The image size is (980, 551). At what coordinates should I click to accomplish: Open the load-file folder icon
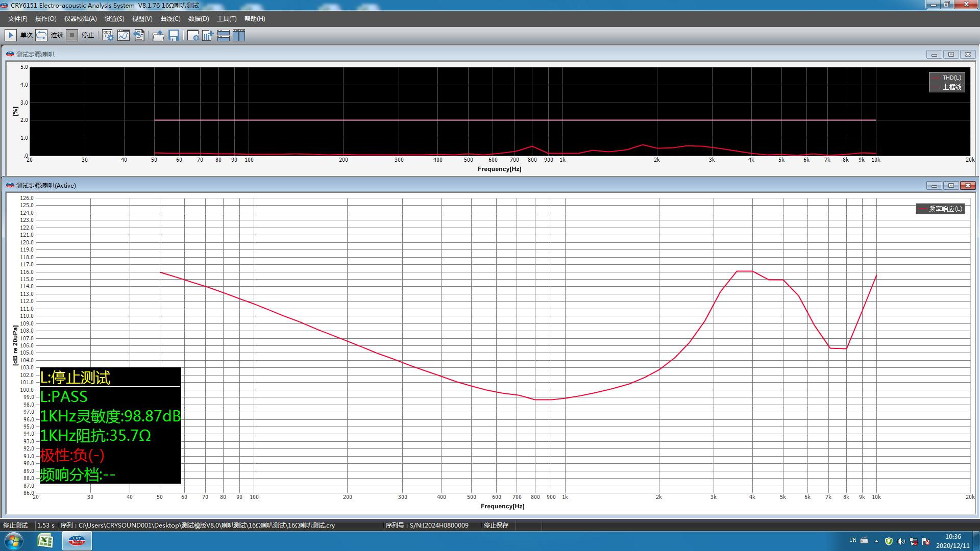pos(158,35)
